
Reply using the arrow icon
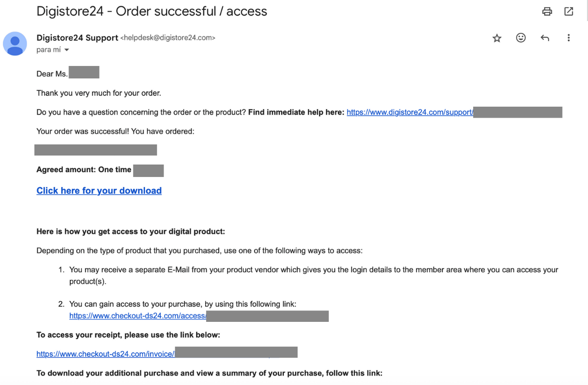click(x=544, y=38)
